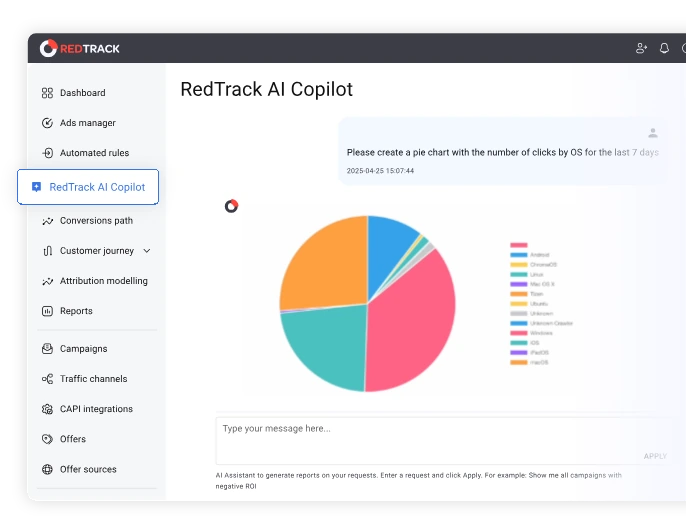Click the add user icon in header
The height and width of the screenshot is (532, 686).
click(x=641, y=48)
